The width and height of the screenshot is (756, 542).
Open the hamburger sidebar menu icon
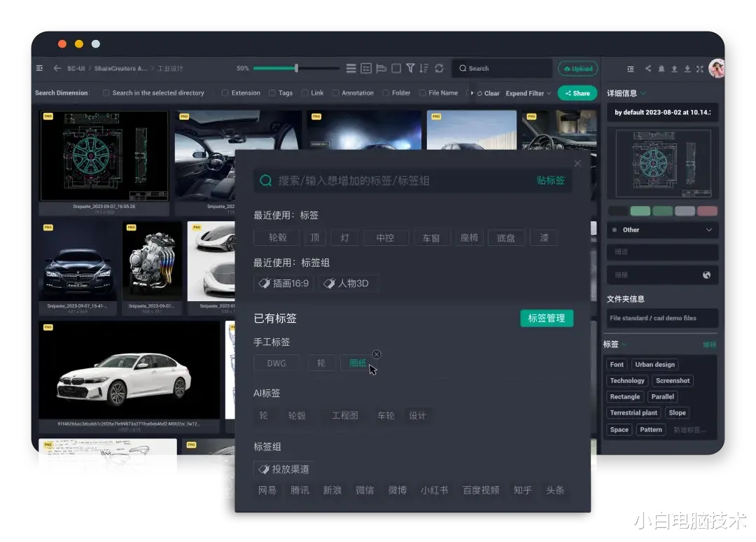click(x=39, y=69)
